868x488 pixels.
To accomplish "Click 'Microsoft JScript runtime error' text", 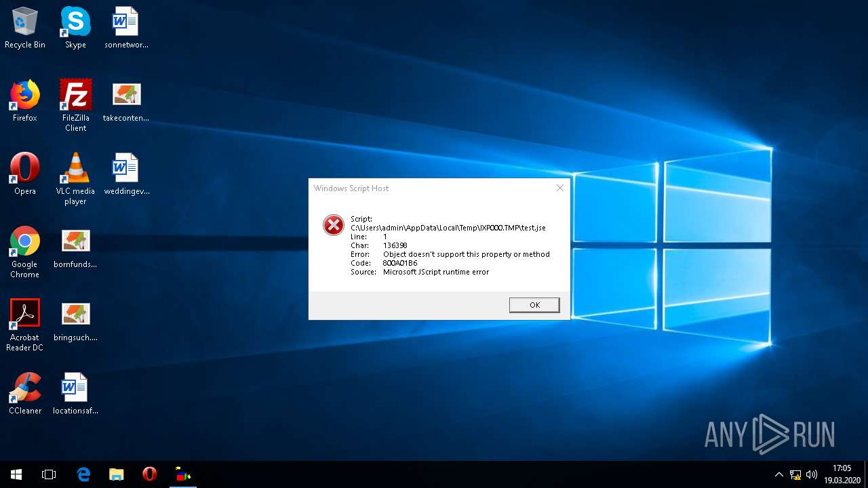I will coord(436,272).
